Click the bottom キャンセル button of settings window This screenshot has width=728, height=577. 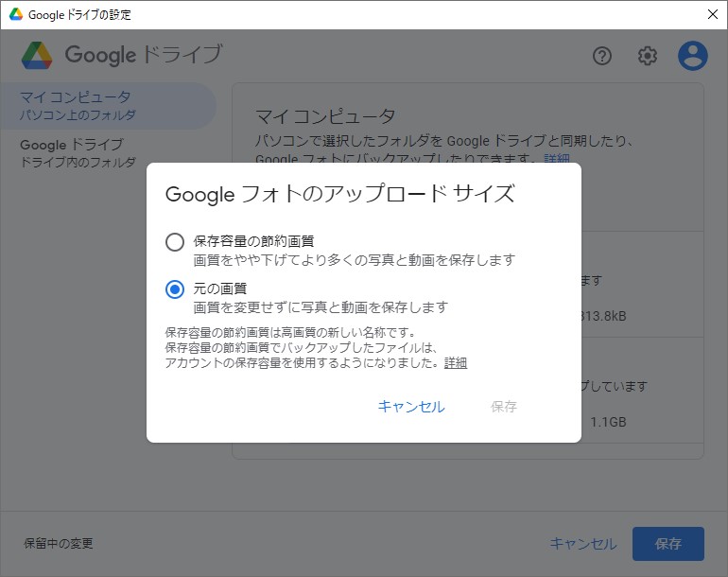tap(583, 544)
